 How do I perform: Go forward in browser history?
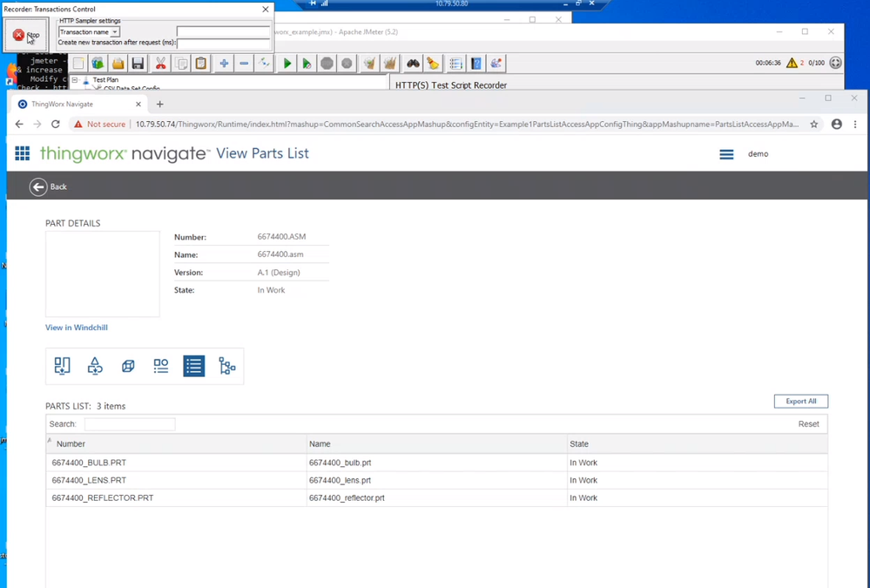37,125
